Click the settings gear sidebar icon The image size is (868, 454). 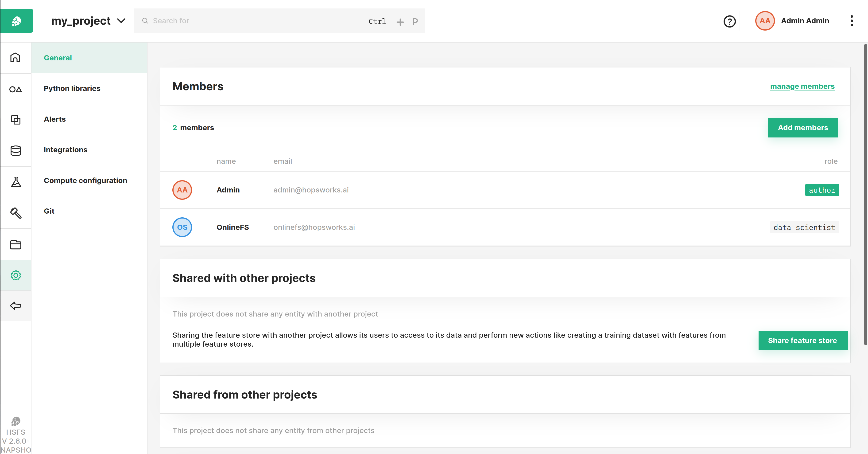point(15,275)
